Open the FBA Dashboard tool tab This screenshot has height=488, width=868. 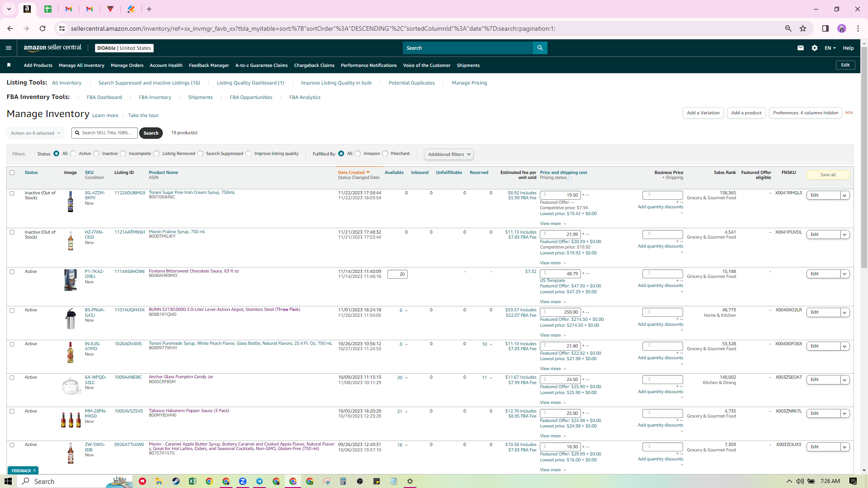[104, 98]
